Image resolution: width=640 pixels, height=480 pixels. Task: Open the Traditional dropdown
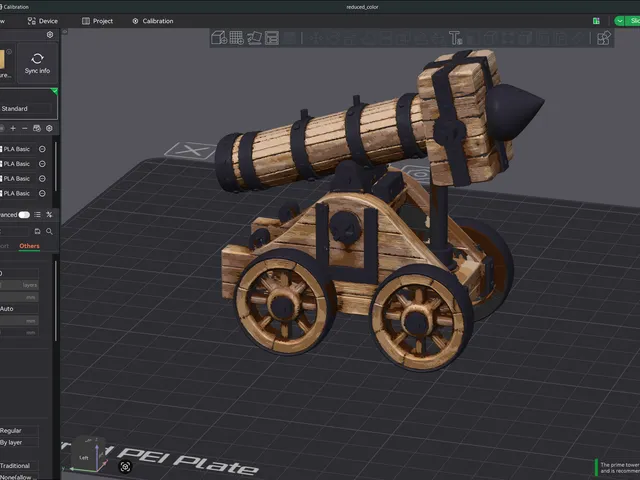tap(19, 466)
